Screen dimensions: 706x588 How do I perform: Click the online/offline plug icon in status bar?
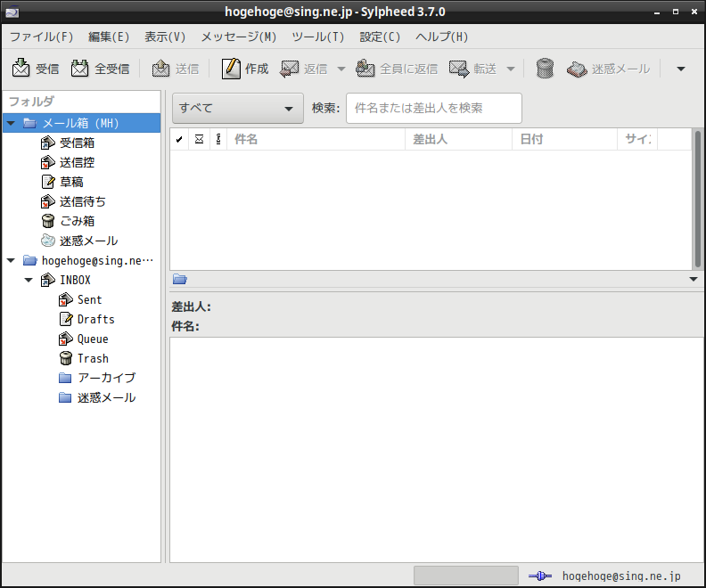coord(540,576)
